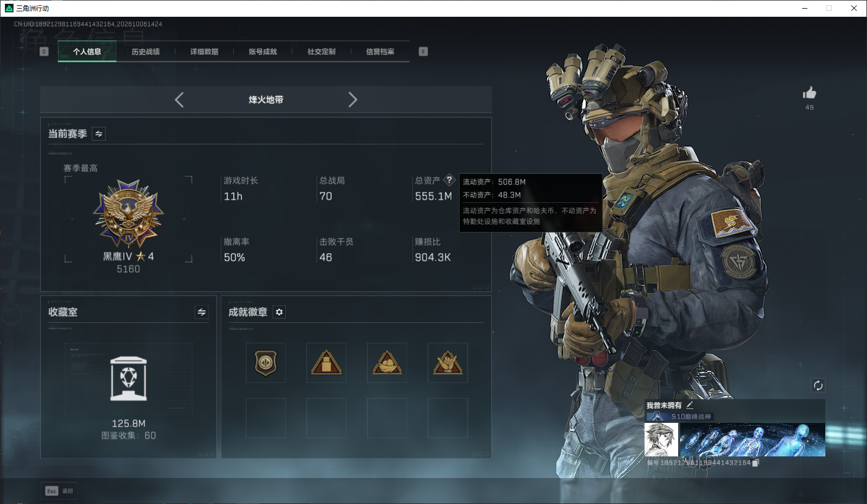Open the 详细数据 tab

tap(204, 52)
